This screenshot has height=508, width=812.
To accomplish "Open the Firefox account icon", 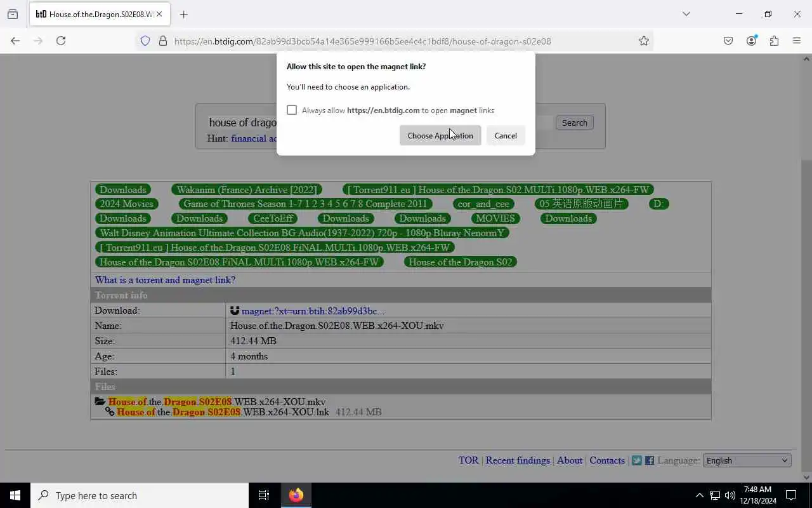I will [751, 41].
